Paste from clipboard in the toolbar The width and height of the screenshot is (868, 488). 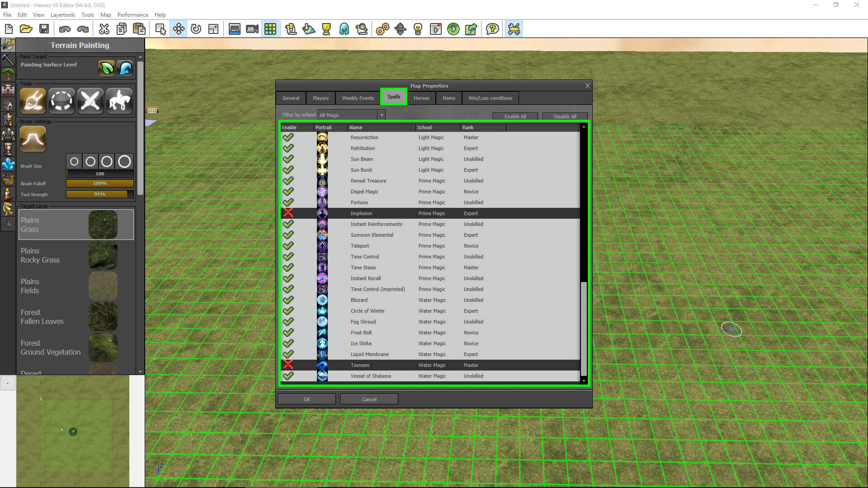point(139,29)
